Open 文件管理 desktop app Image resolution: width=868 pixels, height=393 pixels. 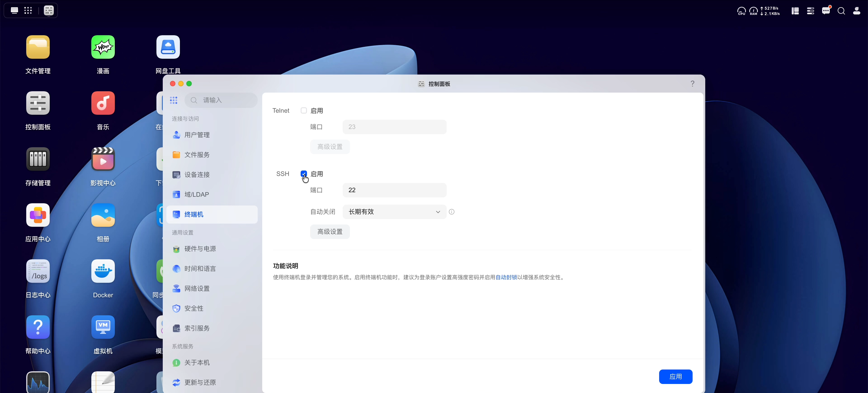click(38, 47)
